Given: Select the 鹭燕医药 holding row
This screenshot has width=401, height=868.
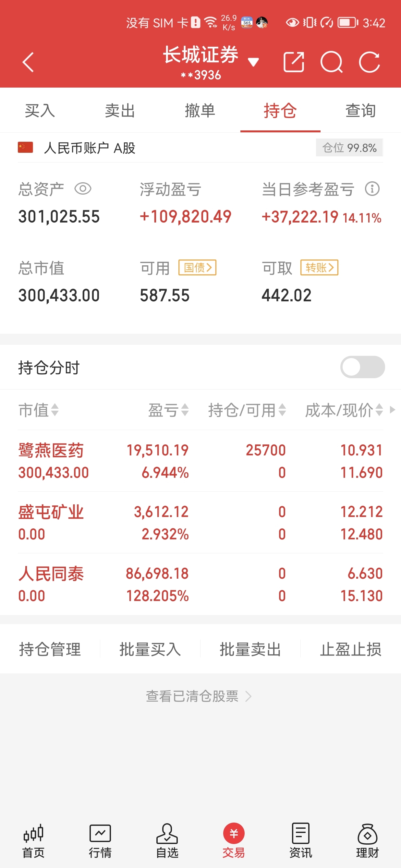Looking at the screenshot, I should [x=200, y=461].
